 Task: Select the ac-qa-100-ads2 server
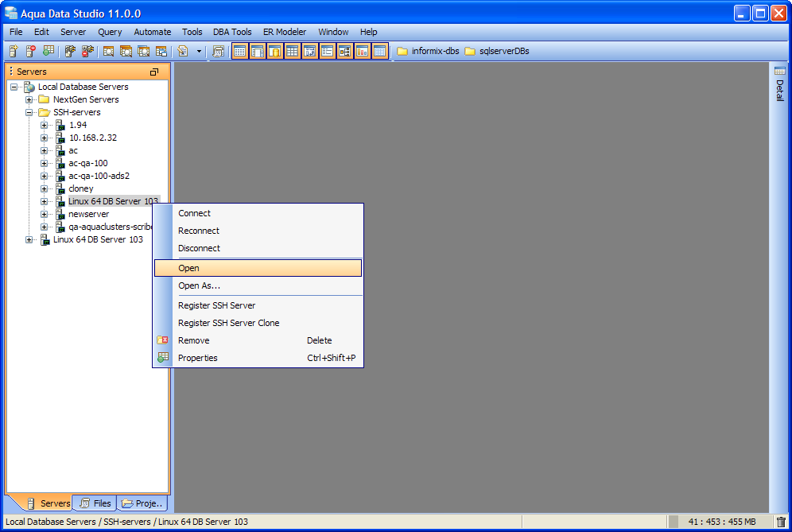tap(99, 176)
